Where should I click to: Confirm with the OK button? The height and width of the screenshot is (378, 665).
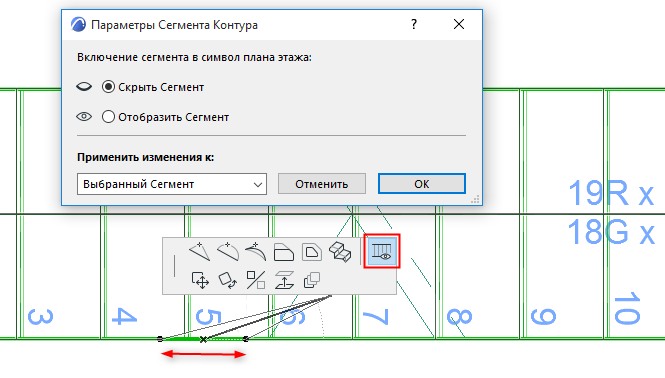(422, 184)
